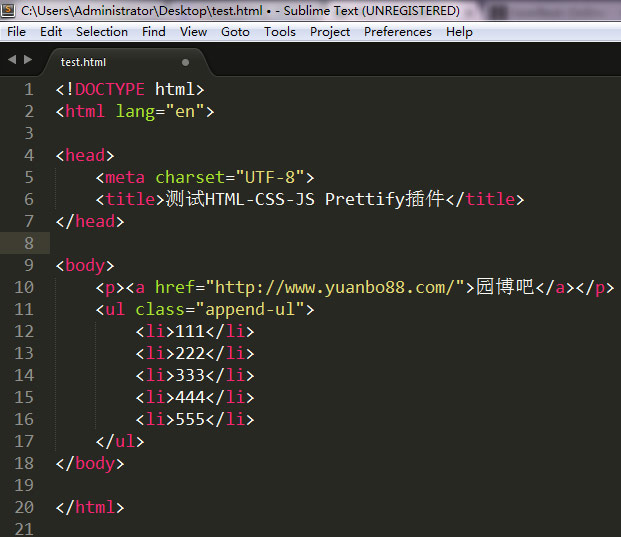Screen dimensions: 621x537
Task: Click the opening body tag on line 9
Action: 85,266
